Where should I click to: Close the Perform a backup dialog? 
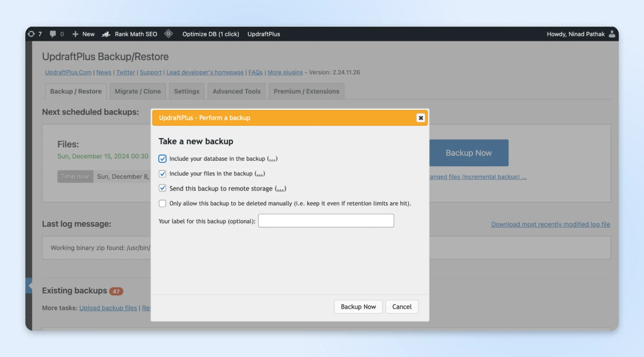coord(421,118)
